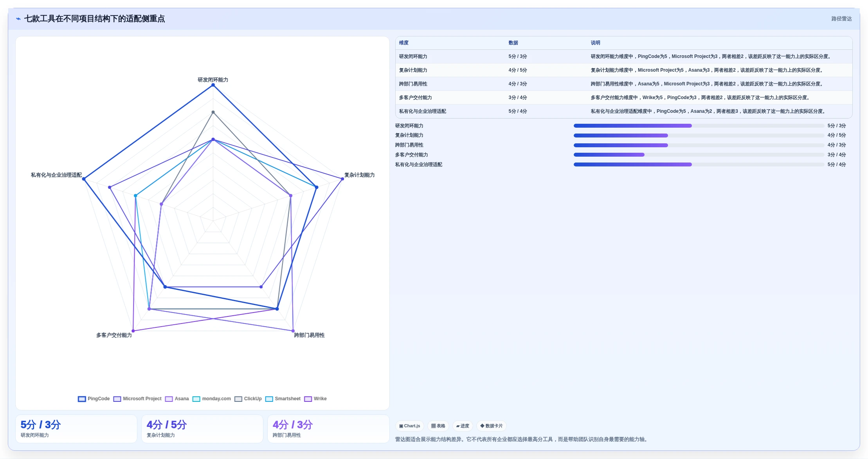The width and height of the screenshot is (868, 459).
Task: Toggle PingCode legend swatch
Action: (82, 399)
